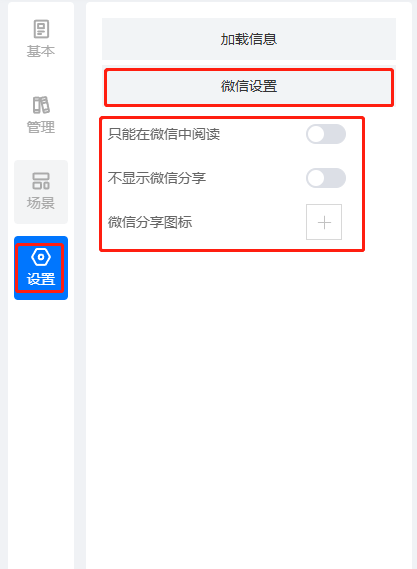Open the 基本 tab label
Image resolution: width=417 pixels, height=569 pixels.
tap(41, 51)
